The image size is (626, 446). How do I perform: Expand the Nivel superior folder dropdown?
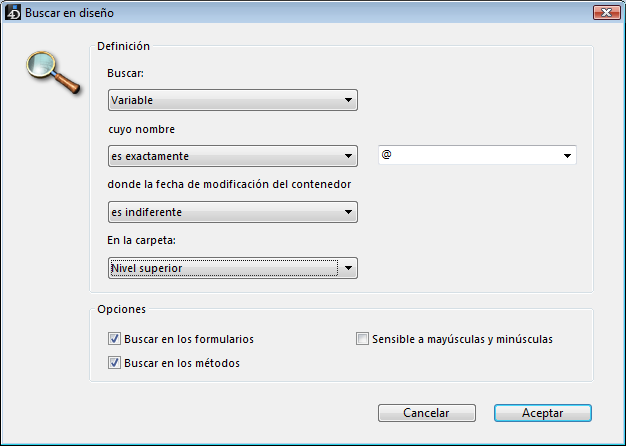[348, 268]
